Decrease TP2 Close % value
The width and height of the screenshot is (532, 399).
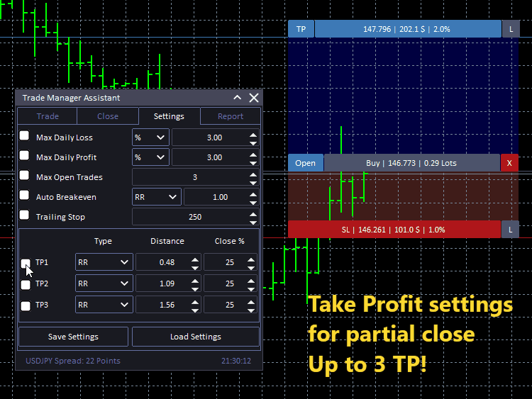[x=251, y=289]
